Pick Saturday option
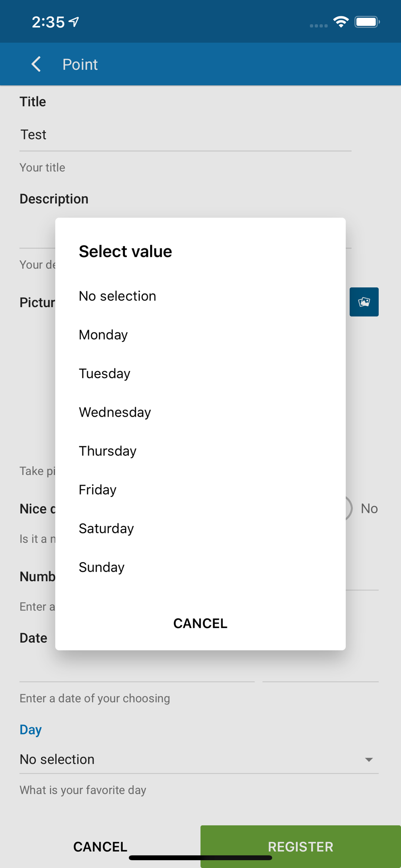401x868 pixels. [x=200, y=528]
